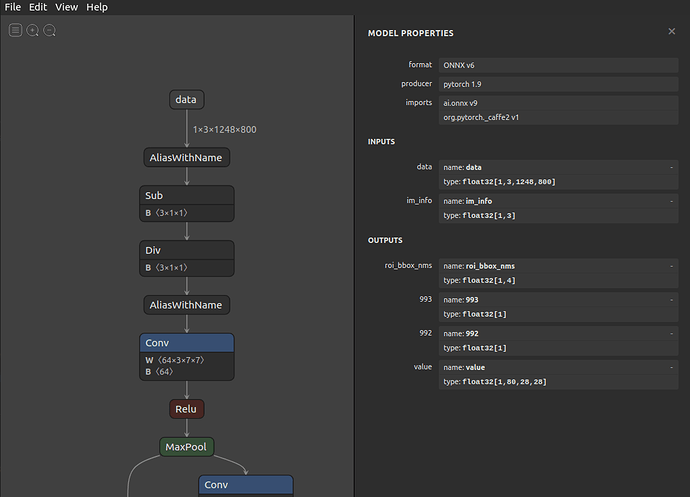Click the im_info label in the inputs list
690x497 pixels.
pyautogui.click(x=419, y=201)
